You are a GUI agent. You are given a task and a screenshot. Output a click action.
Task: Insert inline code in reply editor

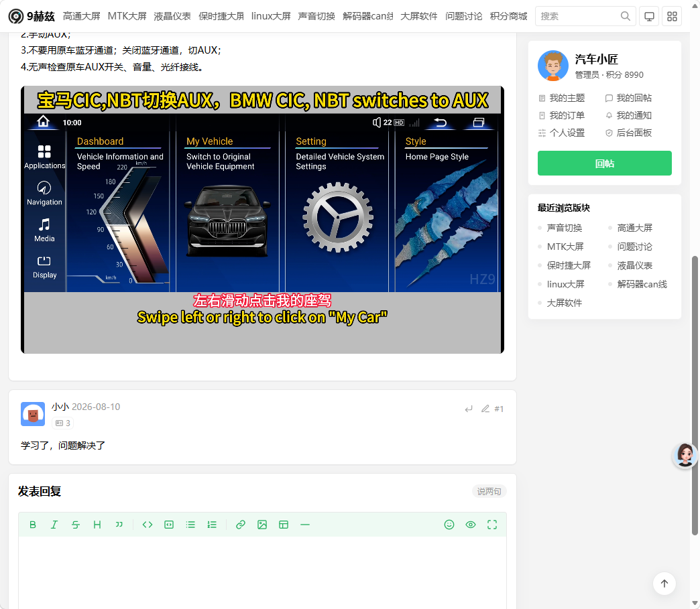pos(148,525)
